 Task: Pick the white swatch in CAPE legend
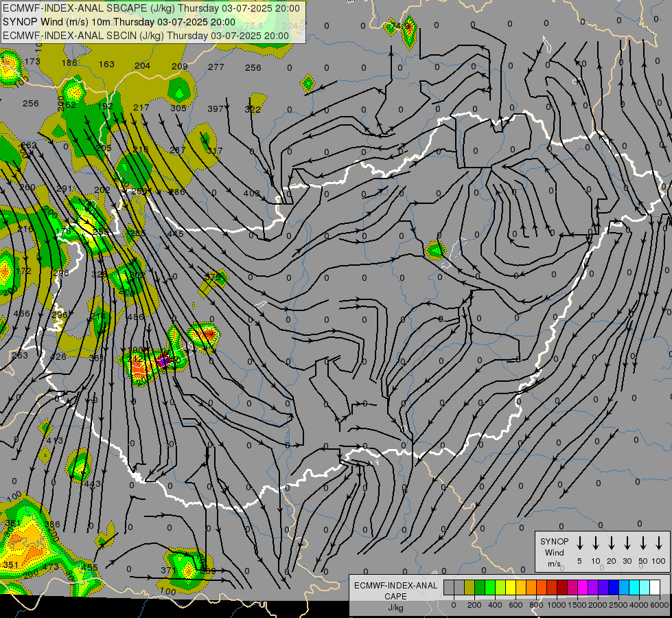[654, 588]
